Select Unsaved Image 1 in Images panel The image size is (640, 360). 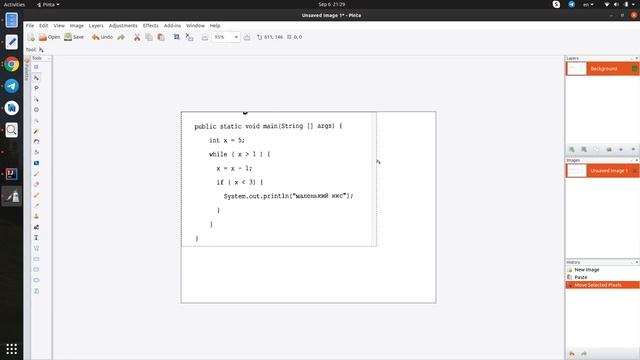tap(602, 171)
